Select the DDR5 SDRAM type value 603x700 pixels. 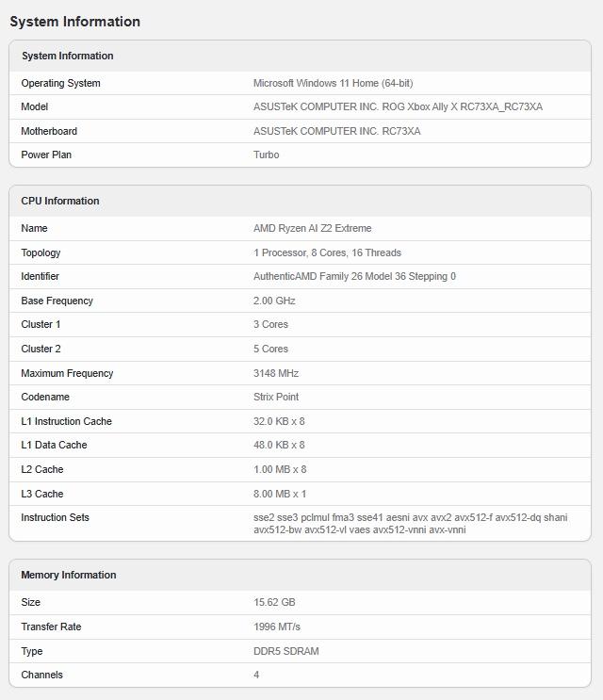tap(285, 651)
